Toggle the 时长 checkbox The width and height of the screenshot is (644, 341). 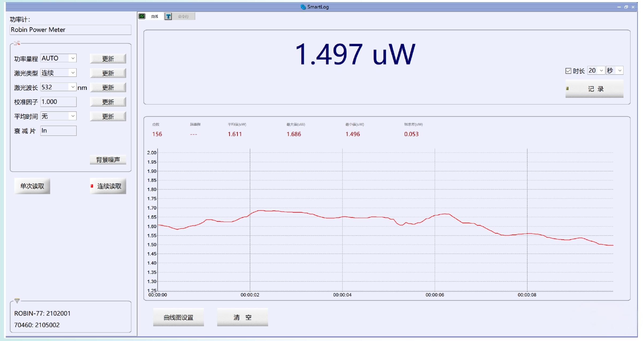[x=568, y=71]
